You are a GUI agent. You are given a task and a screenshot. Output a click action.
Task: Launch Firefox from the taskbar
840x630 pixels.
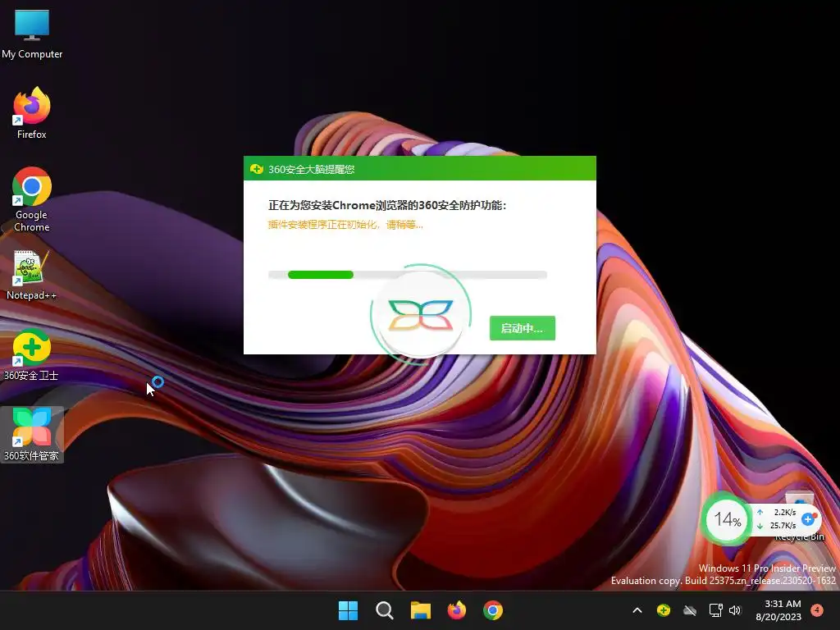click(x=456, y=610)
